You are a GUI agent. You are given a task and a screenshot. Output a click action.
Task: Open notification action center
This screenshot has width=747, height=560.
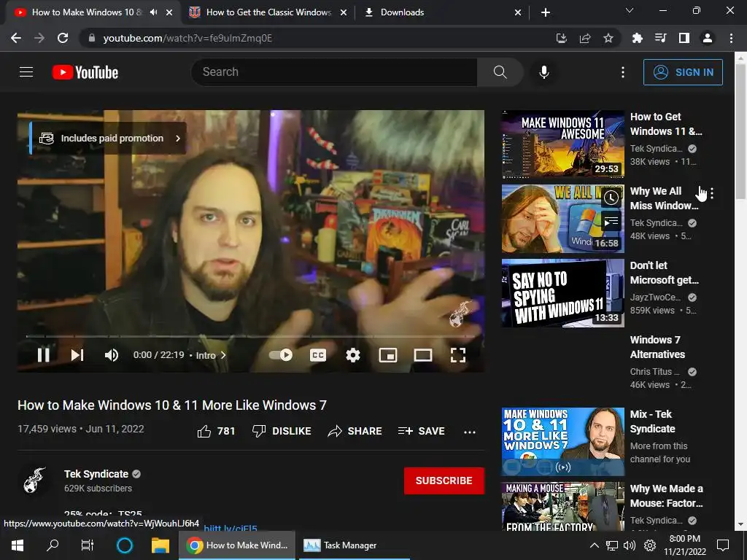(x=723, y=545)
